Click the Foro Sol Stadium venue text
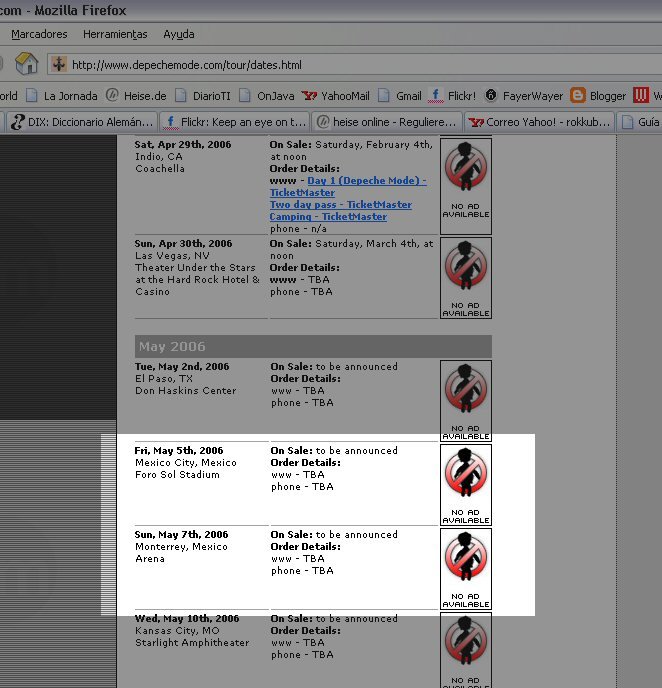 click(177, 475)
